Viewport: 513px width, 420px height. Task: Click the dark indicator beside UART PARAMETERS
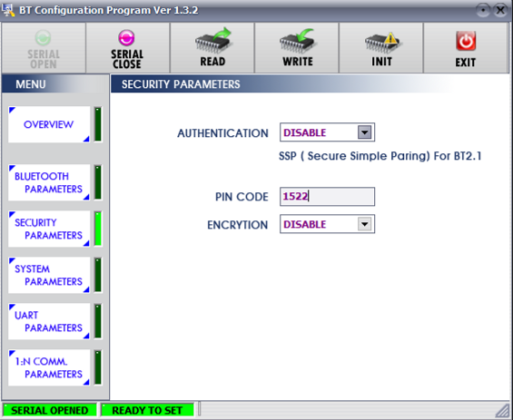[98, 321]
